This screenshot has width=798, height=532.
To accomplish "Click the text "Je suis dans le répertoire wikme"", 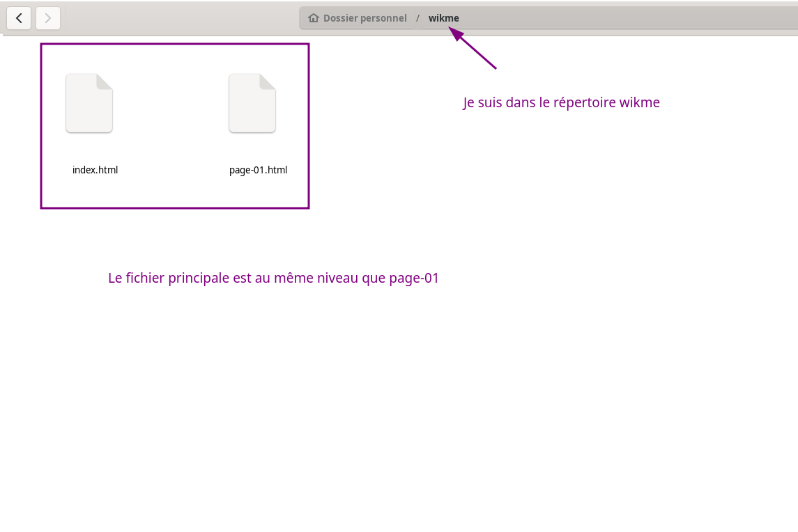I will pyautogui.click(x=561, y=102).
